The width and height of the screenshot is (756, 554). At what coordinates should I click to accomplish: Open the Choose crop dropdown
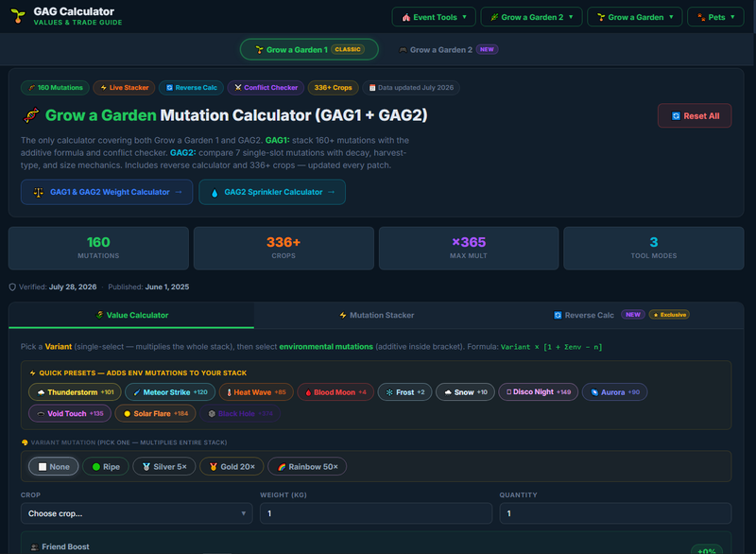[136, 513]
